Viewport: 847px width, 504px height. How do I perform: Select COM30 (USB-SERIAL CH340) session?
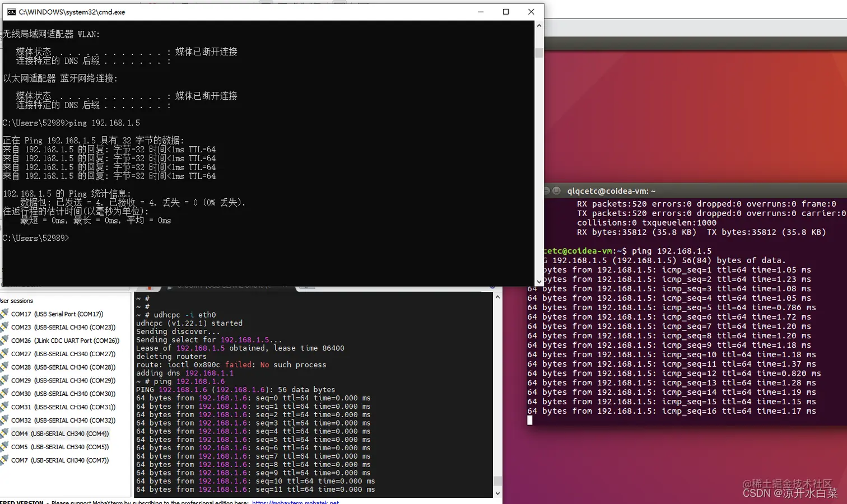click(63, 394)
